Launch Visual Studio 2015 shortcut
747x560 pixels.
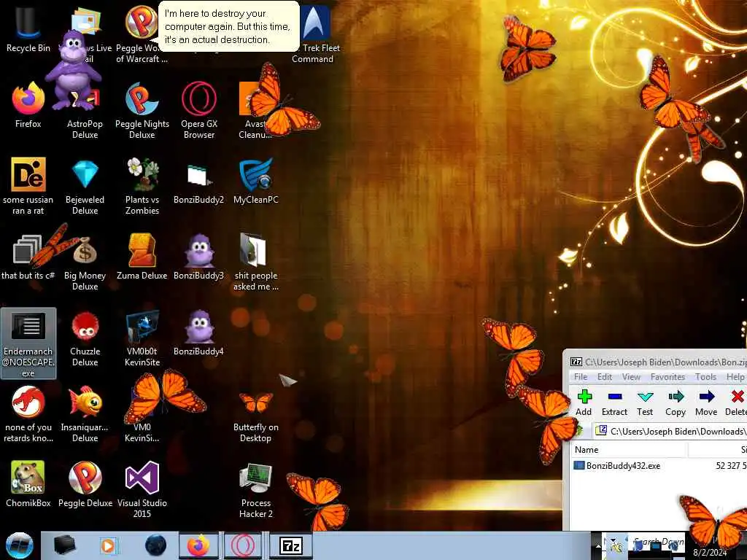point(142,489)
